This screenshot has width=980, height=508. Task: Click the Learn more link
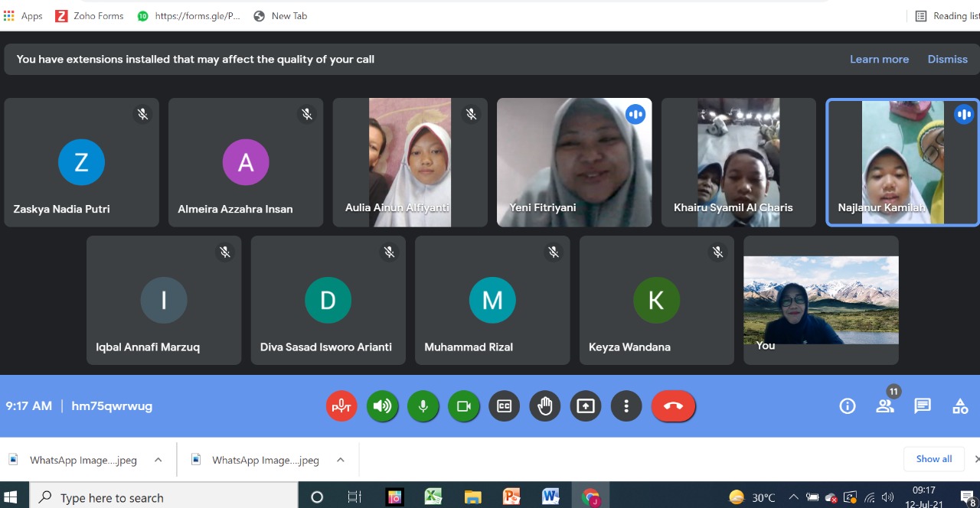879,59
